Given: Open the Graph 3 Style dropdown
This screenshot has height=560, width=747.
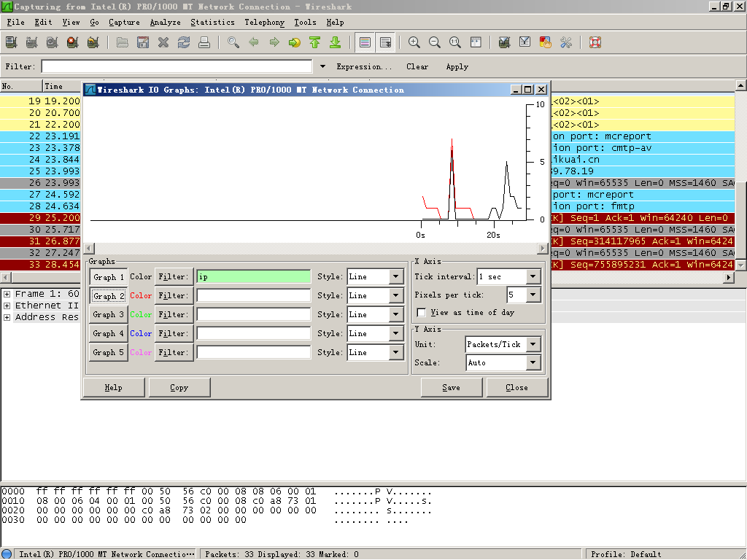Looking at the screenshot, I should 395,315.
